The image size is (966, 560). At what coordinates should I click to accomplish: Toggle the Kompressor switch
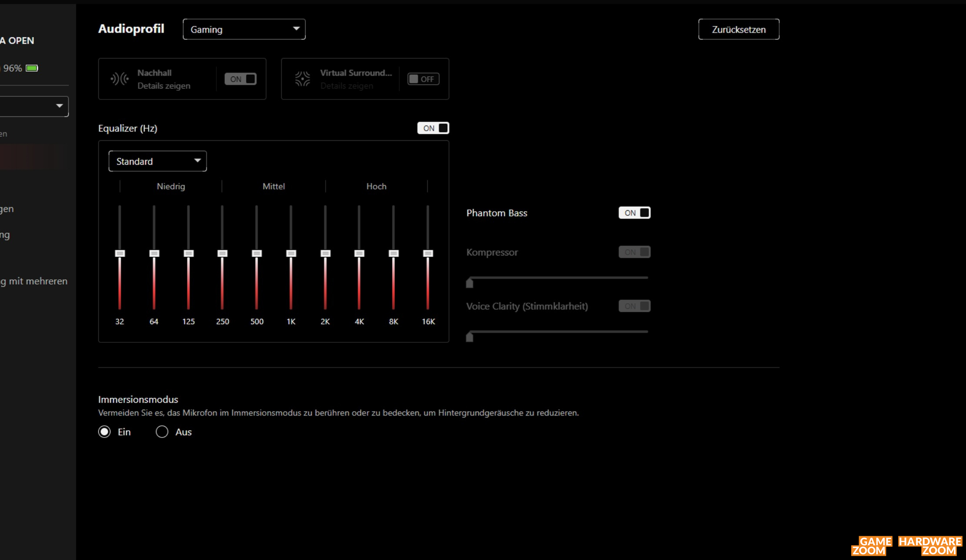(635, 252)
